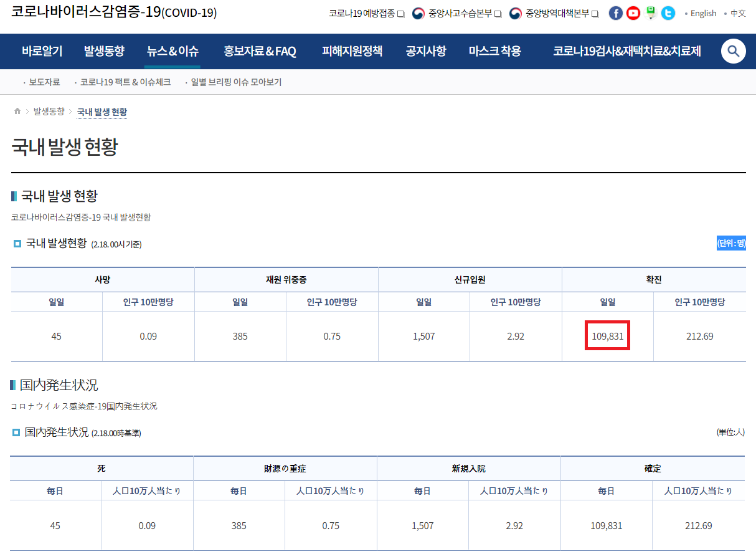Image resolution: width=756 pixels, height=554 pixels.
Task: Open the Twitter icon
Action: (x=668, y=13)
